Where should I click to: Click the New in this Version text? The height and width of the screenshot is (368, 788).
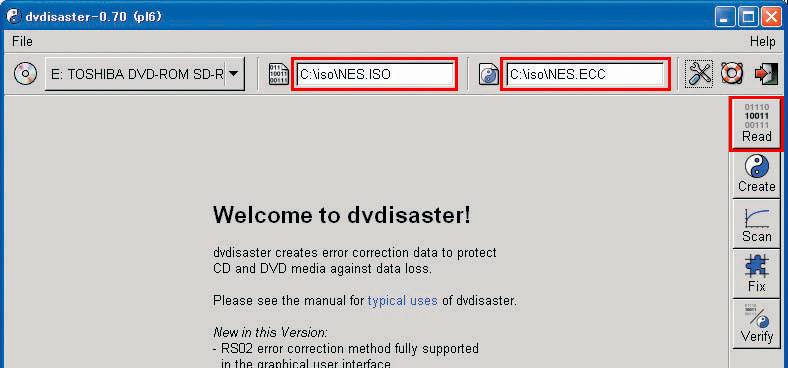pyautogui.click(x=270, y=333)
